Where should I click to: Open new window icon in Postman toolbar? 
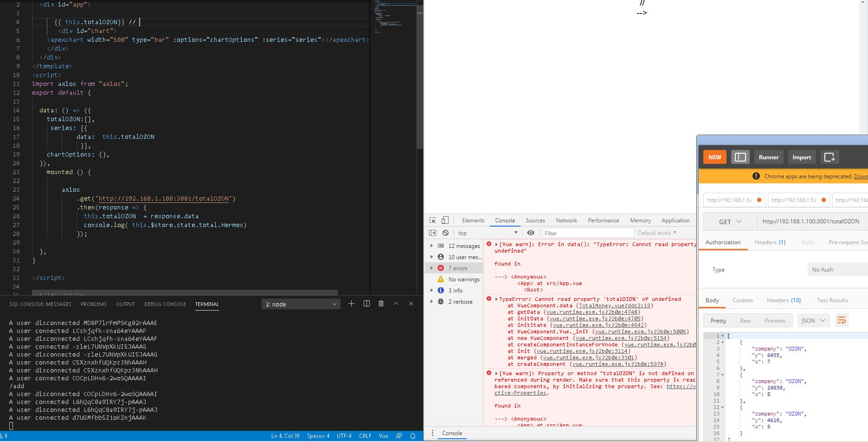pos(829,157)
